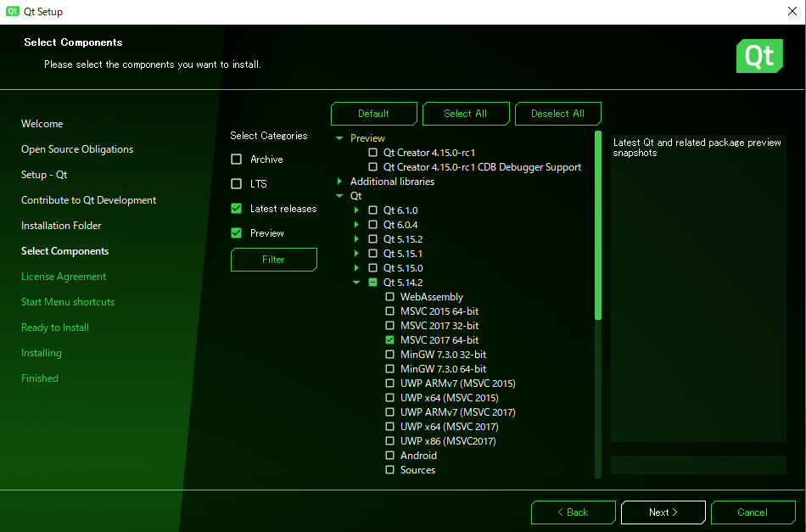This screenshot has width=806, height=532.
Task: Check the Qt 5.15.0 checkbox
Action: coord(373,268)
